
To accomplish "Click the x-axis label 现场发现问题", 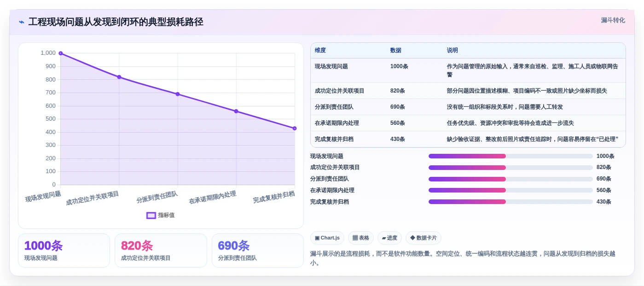I will (x=43, y=196).
